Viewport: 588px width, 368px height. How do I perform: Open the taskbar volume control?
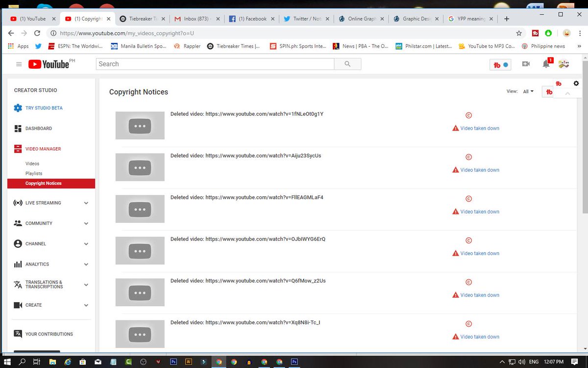521,362
